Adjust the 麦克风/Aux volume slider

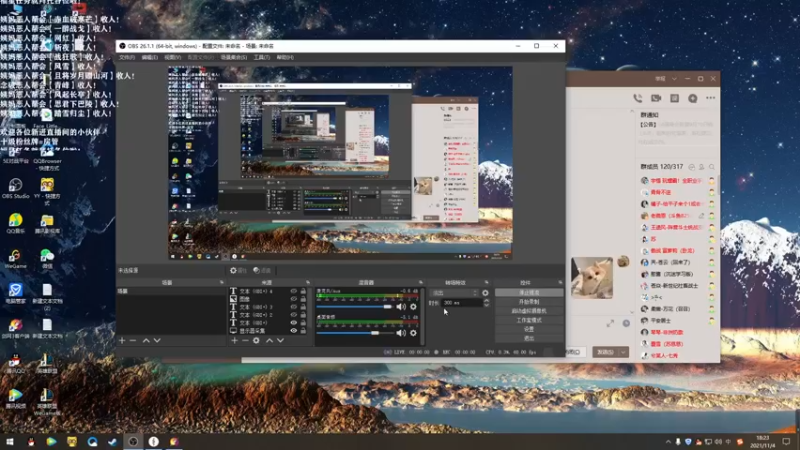[x=355, y=307]
